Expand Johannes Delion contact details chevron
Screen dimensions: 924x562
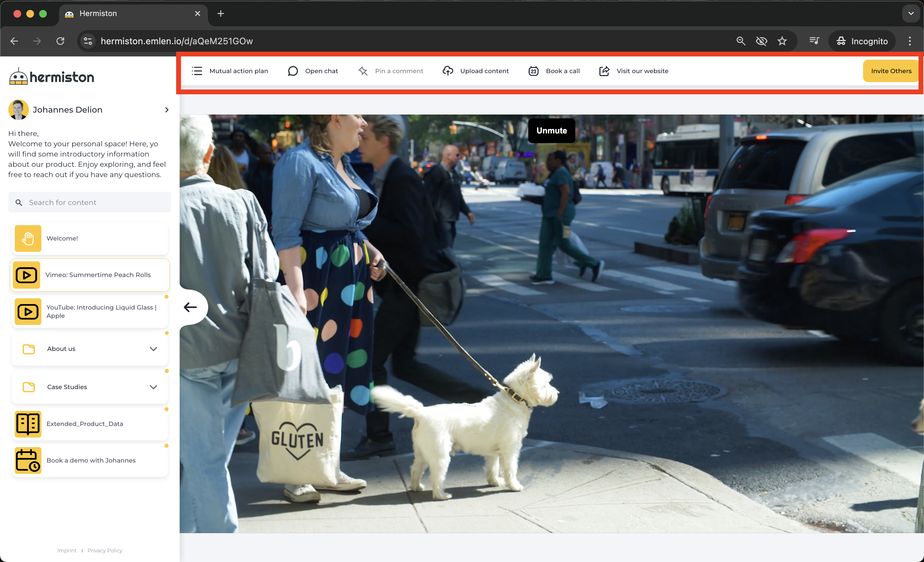point(167,110)
